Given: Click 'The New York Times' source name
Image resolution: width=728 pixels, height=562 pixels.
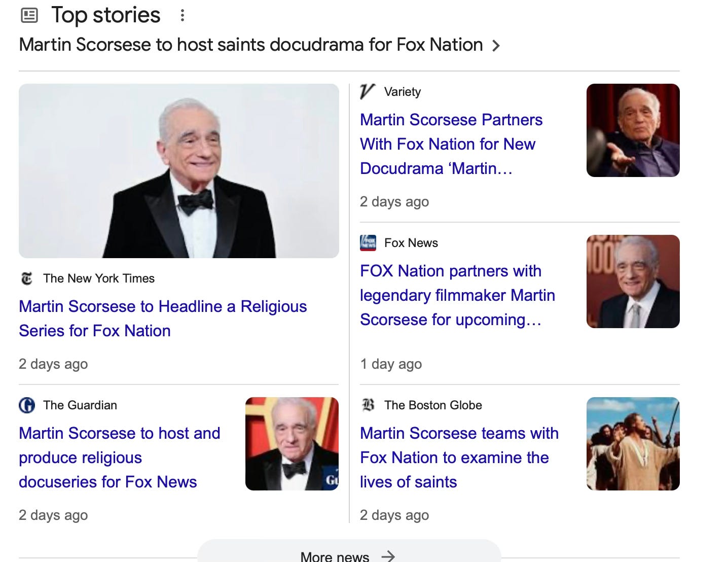Looking at the screenshot, I should (x=99, y=278).
